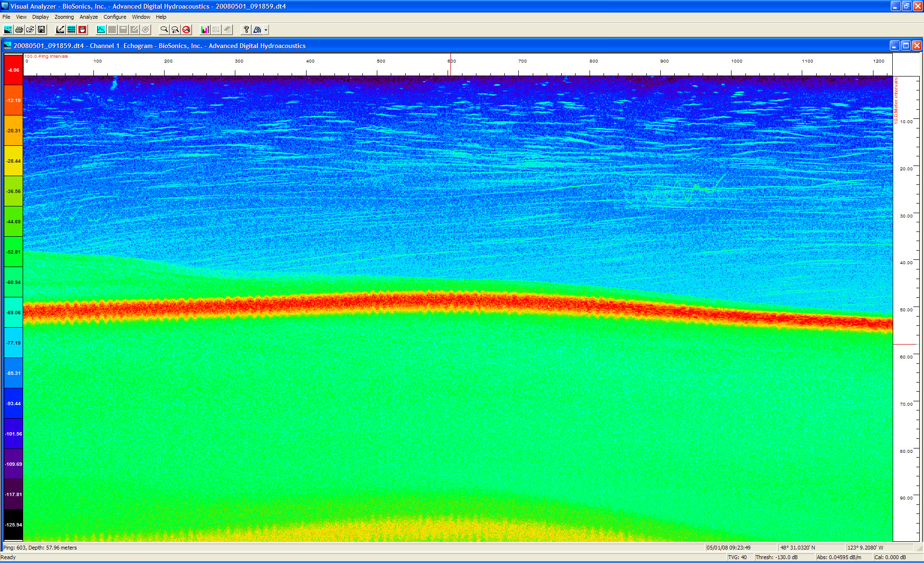The width and height of the screenshot is (924, 563).
Task: Click the zoom previous magnifier icon
Action: click(x=175, y=30)
